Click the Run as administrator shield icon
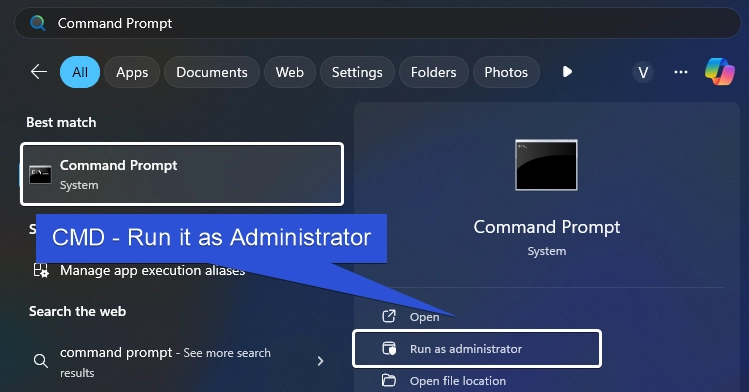 pos(389,349)
